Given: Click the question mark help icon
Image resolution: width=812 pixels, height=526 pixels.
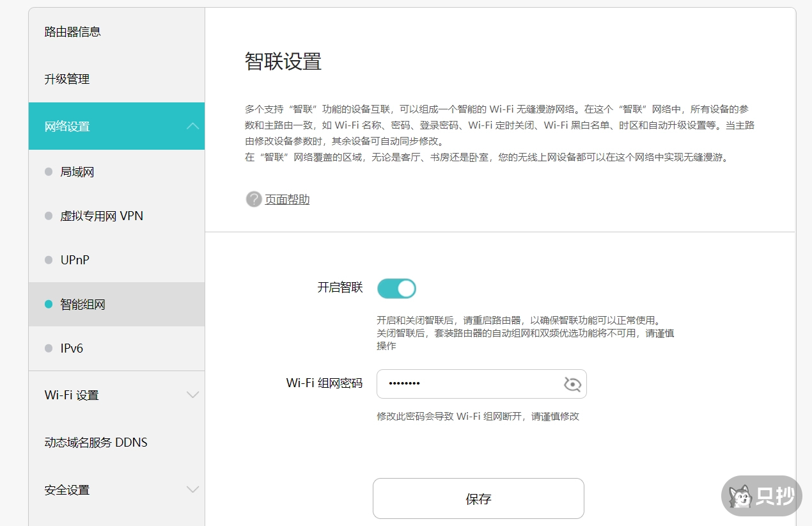Looking at the screenshot, I should pos(254,199).
